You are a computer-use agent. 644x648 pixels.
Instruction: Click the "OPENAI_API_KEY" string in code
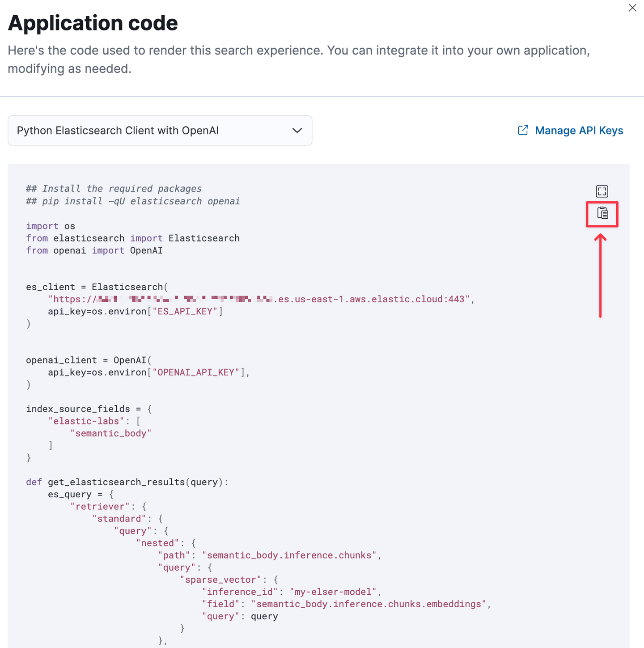tap(196, 372)
